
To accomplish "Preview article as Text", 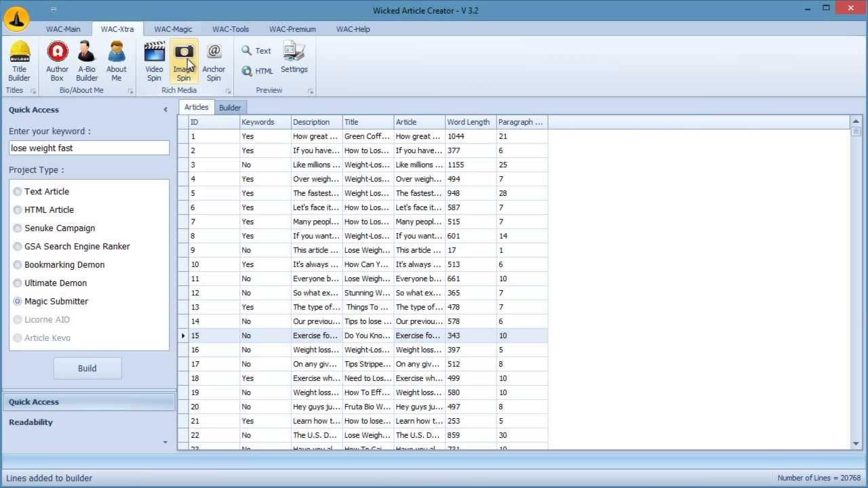I will [256, 51].
